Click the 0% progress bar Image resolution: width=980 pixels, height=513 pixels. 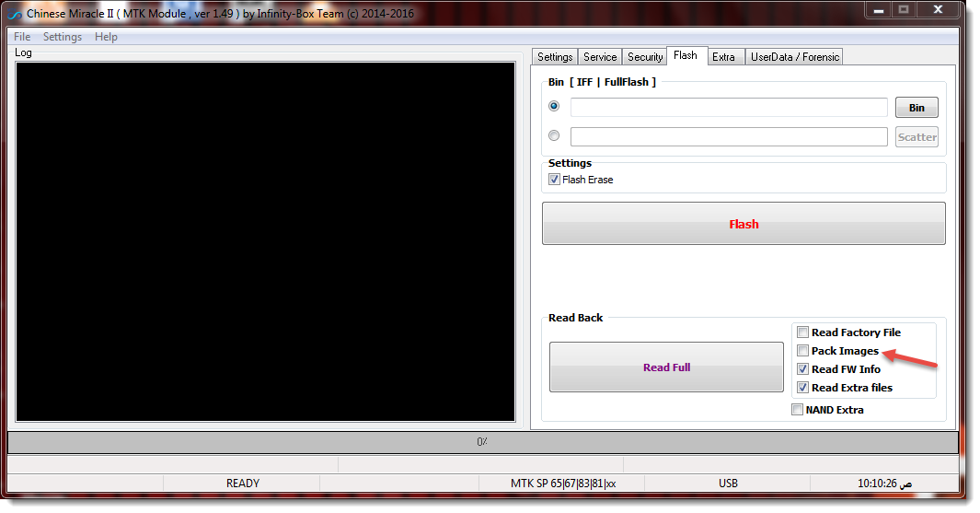coord(482,442)
